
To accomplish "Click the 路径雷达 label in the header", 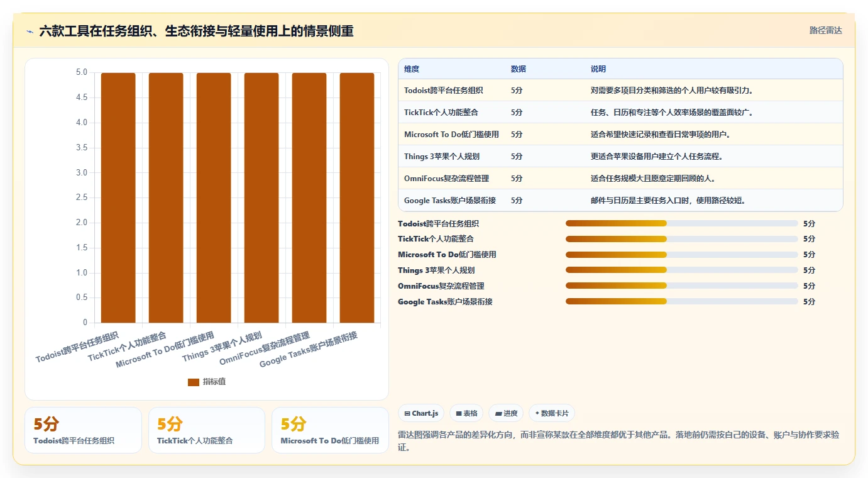I will [825, 30].
